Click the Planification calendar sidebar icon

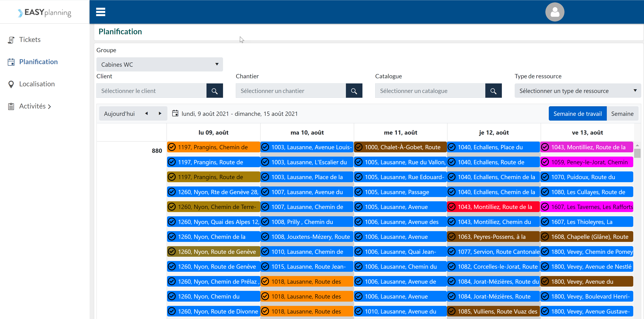[x=11, y=62]
